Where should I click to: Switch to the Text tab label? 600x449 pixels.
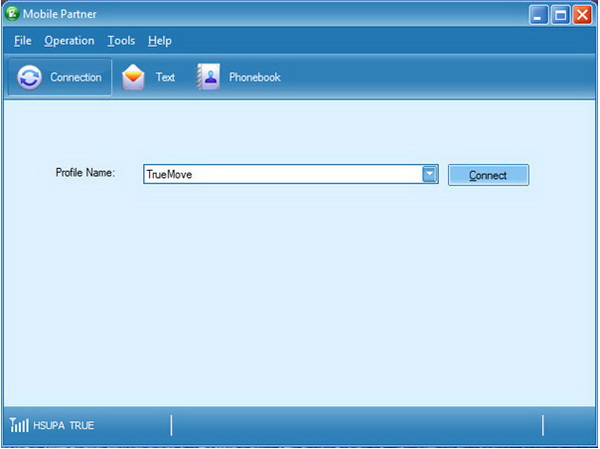(x=165, y=77)
